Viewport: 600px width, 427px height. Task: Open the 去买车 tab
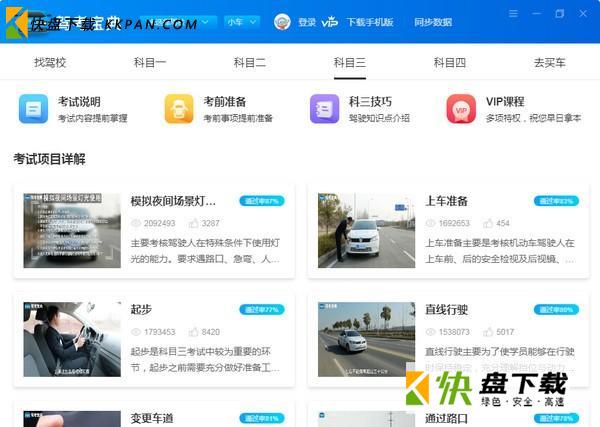pos(549,62)
